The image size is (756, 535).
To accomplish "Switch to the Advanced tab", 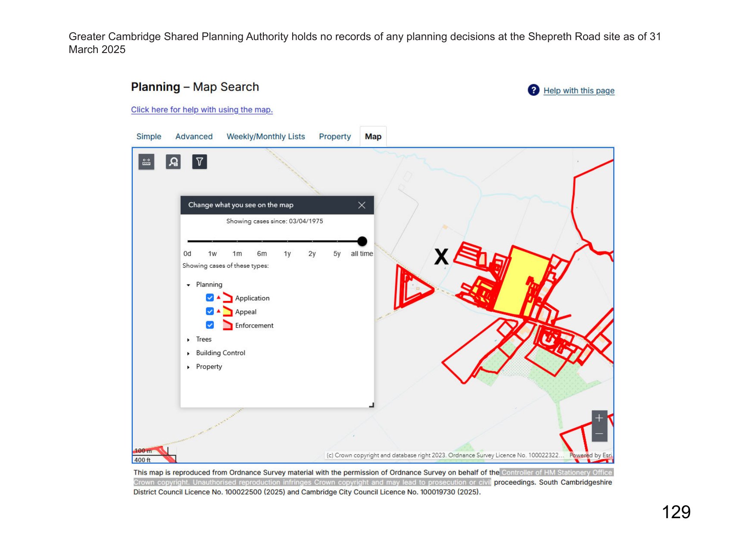I will click(194, 137).
